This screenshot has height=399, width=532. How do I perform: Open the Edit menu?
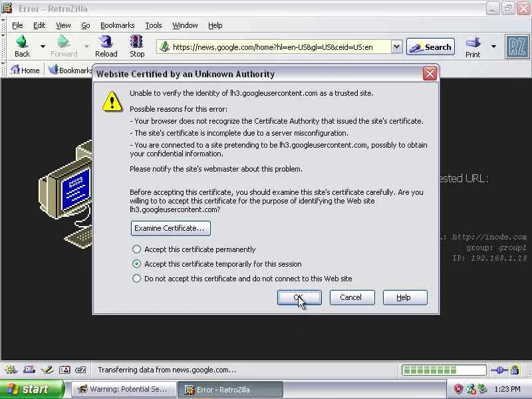(39, 25)
